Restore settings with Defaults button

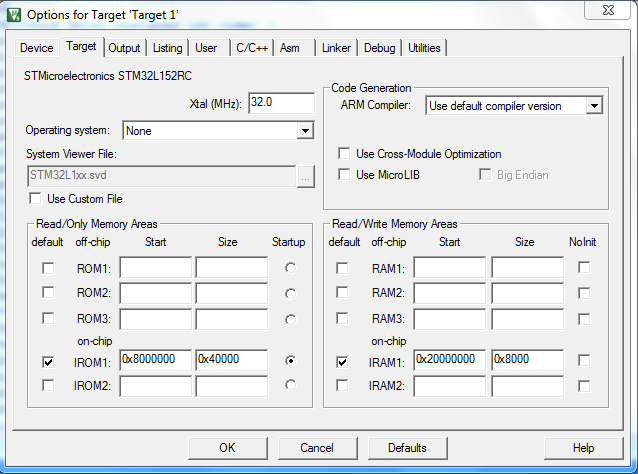[x=408, y=448]
